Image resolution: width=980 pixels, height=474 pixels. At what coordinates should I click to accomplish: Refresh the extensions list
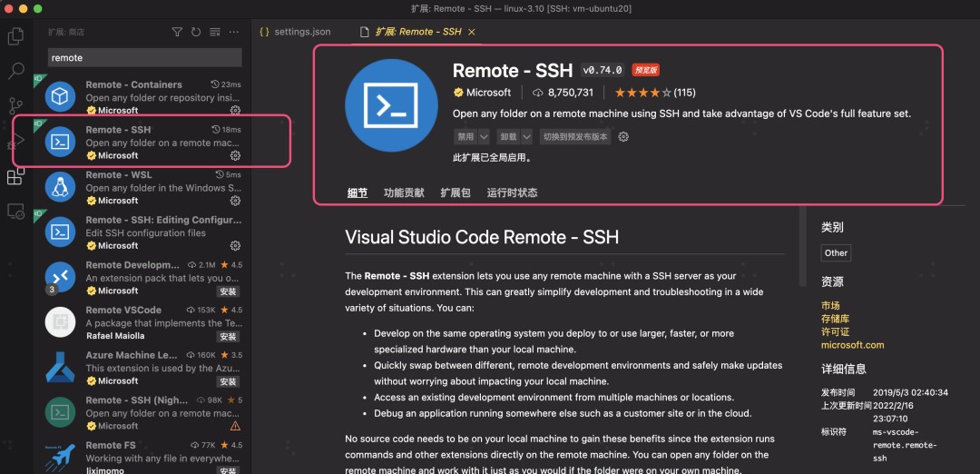point(196,32)
